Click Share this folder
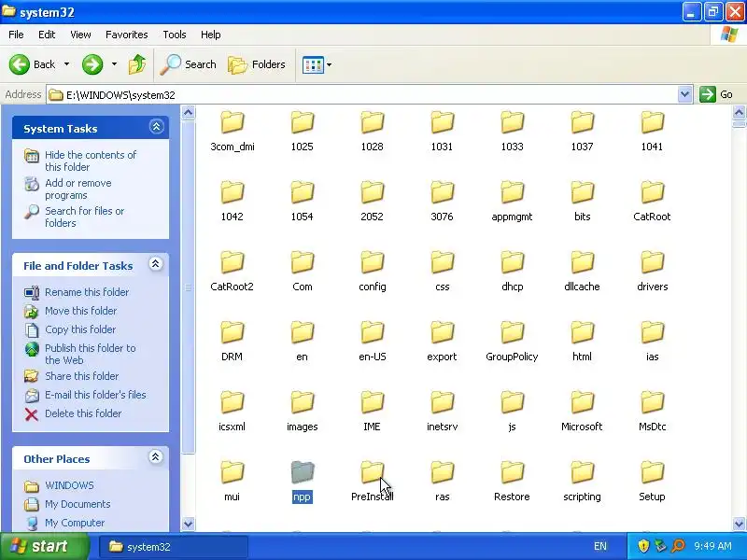 (x=81, y=376)
